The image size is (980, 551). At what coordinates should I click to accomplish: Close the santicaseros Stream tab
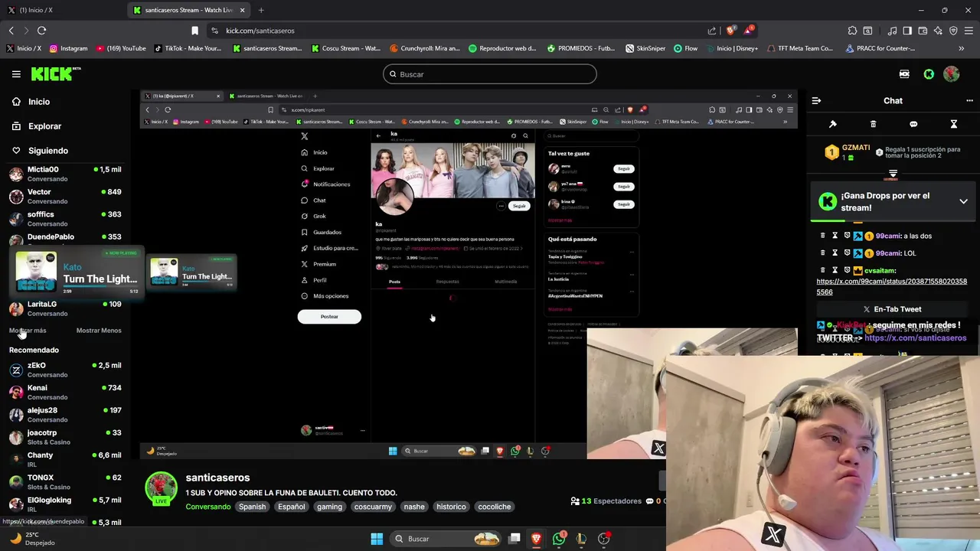[244, 10]
